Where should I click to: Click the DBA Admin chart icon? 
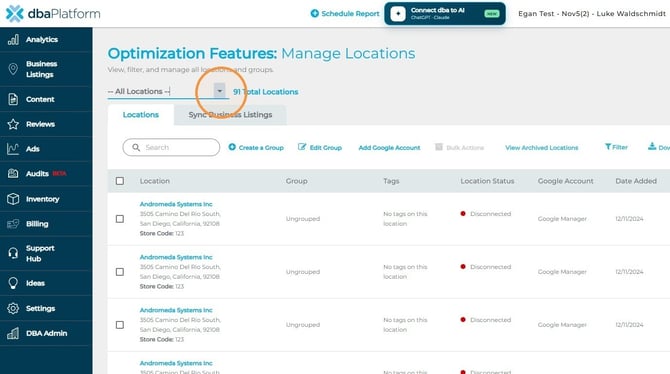point(13,333)
